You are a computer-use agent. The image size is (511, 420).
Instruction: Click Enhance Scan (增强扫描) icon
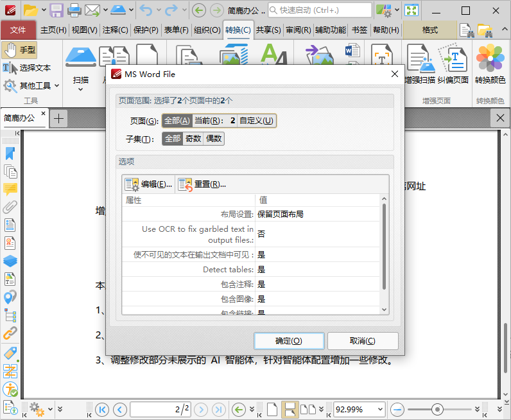420,64
